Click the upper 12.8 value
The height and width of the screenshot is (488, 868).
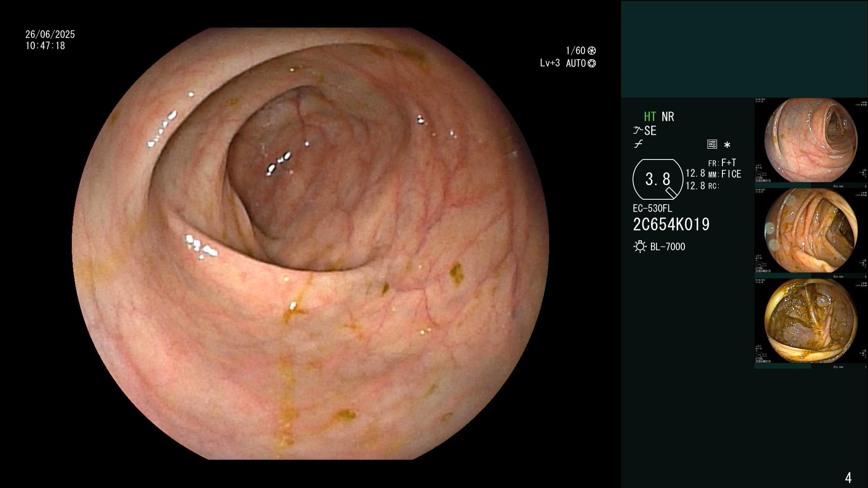coord(695,173)
